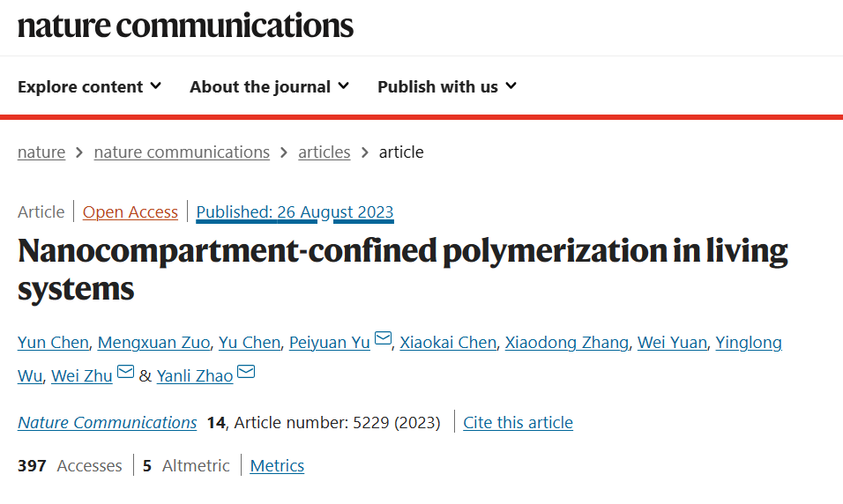Open author Yun Chen's details
This screenshot has width=843, height=504.
coord(53,342)
